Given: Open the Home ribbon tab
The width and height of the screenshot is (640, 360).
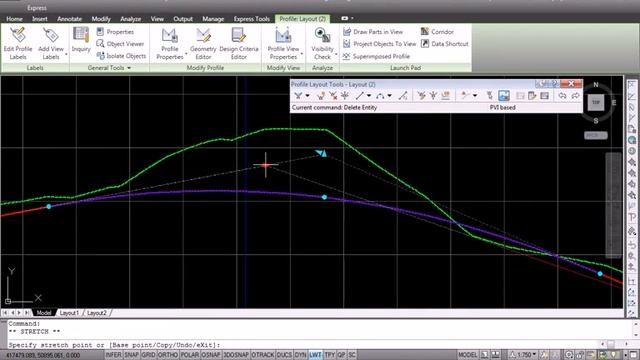Looking at the screenshot, I should 14,19.
